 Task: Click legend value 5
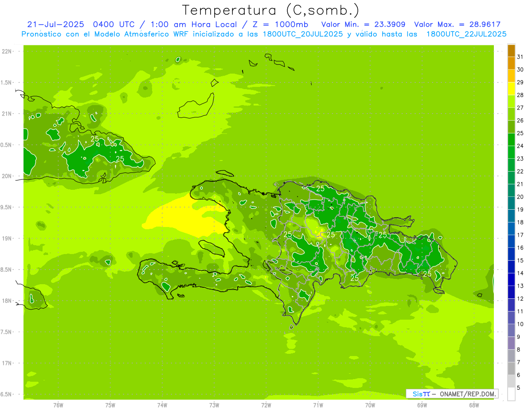click(x=519, y=388)
